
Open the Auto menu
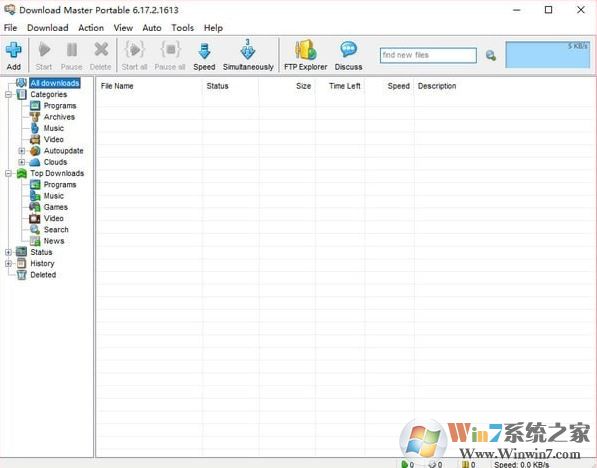click(x=152, y=28)
